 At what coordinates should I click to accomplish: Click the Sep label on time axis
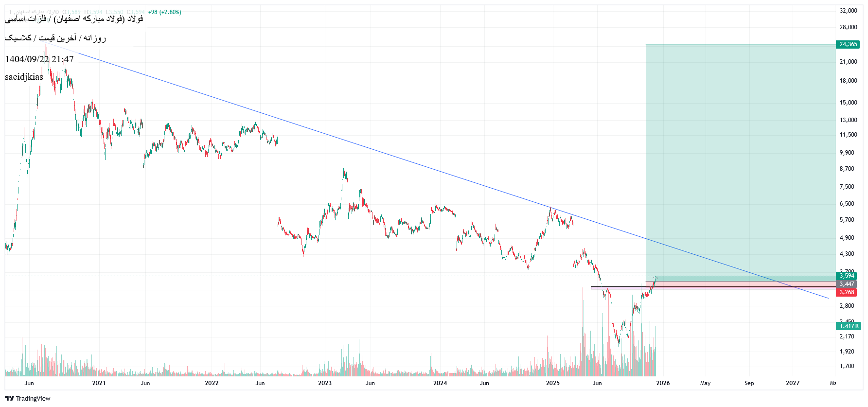pos(749,383)
